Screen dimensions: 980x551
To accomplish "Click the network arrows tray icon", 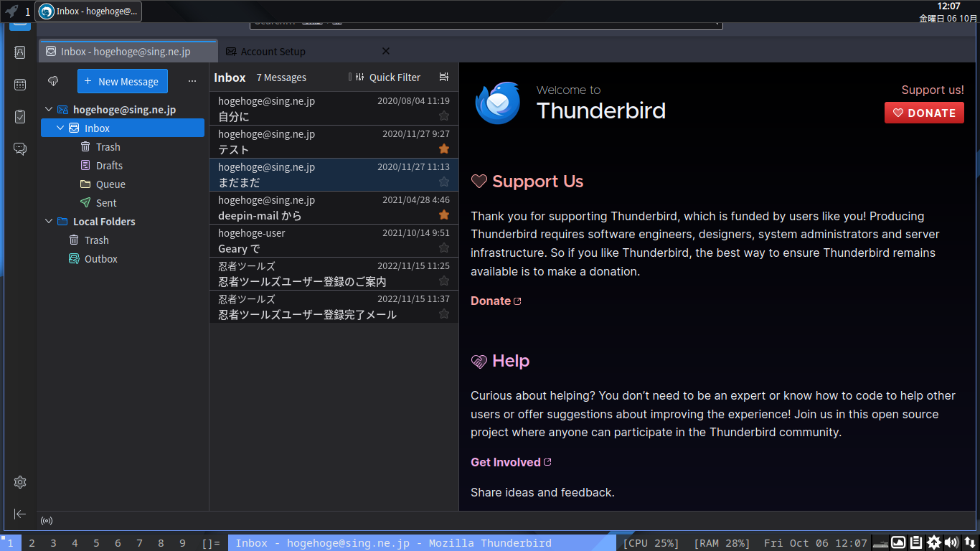I will pyautogui.click(x=969, y=543).
